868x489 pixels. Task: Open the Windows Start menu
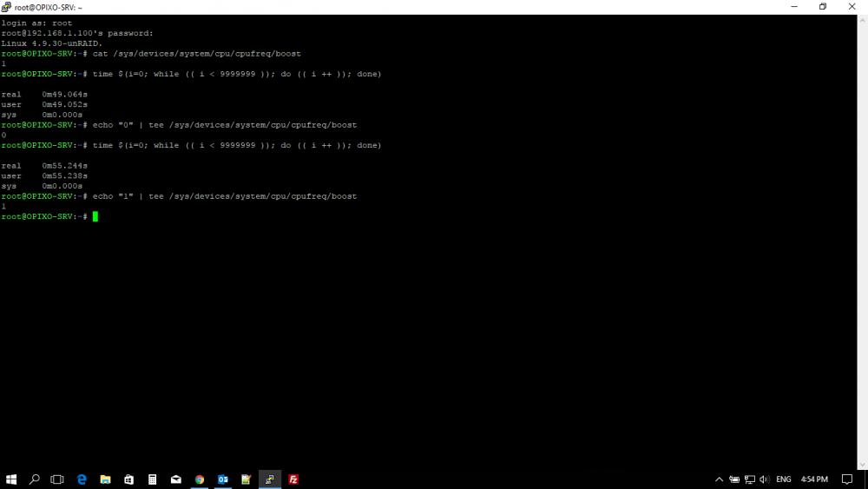click(x=11, y=479)
